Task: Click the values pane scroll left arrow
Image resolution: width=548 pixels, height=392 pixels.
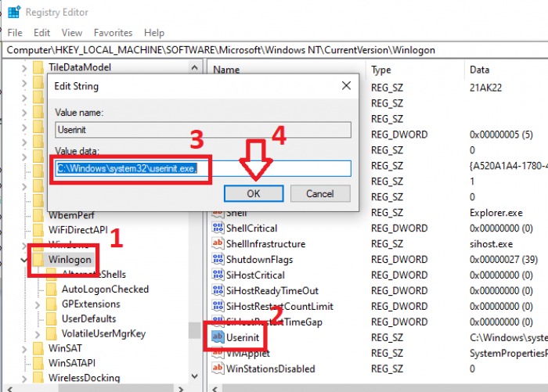Action: pyautogui.click(x=215, y=389)
